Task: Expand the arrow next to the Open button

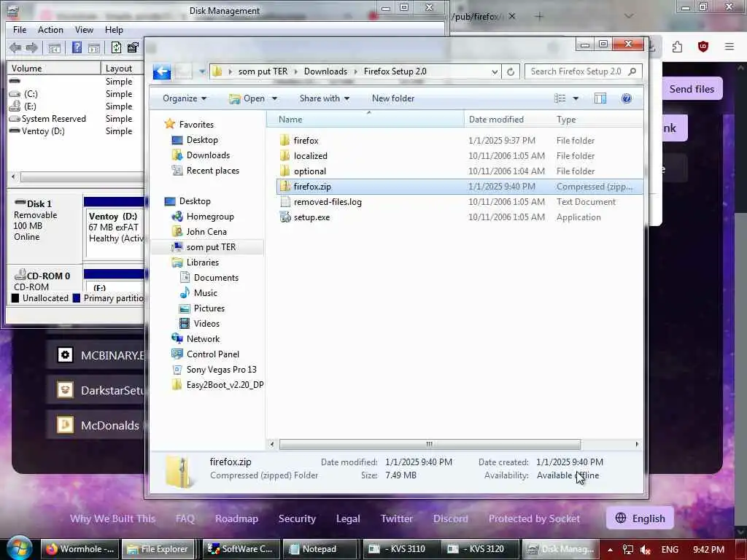Action: point(274,98)
